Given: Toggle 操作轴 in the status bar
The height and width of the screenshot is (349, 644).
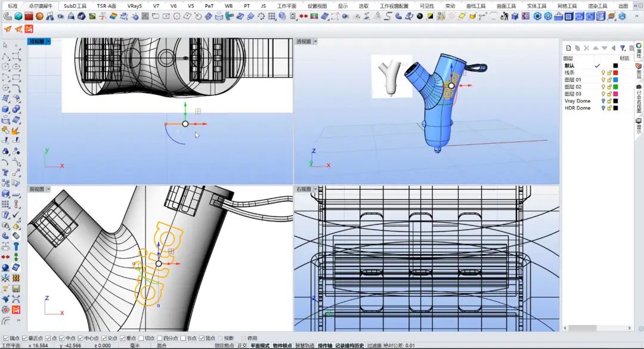Looking at the screenshot, I should [x=325, y=345].
